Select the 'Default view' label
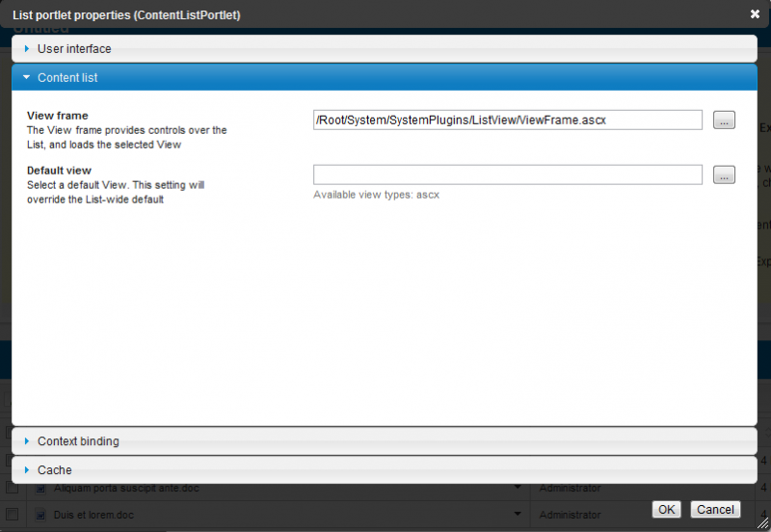This screenshot has height=532, width=771. coord(59,171)
